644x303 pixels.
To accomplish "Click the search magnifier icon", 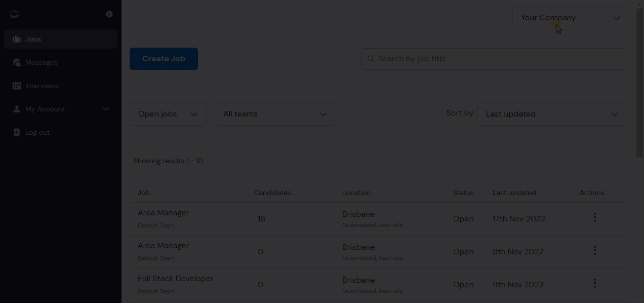I will pos(371,59).
